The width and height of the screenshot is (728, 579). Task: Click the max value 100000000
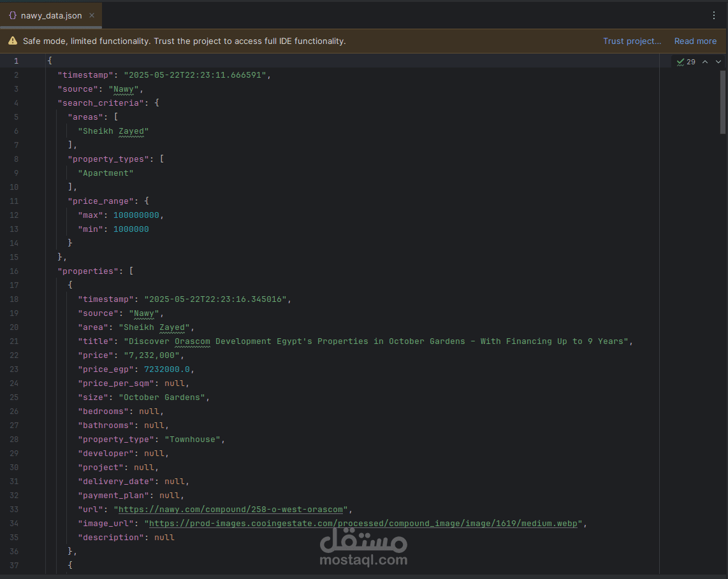(x=136, y=215)
